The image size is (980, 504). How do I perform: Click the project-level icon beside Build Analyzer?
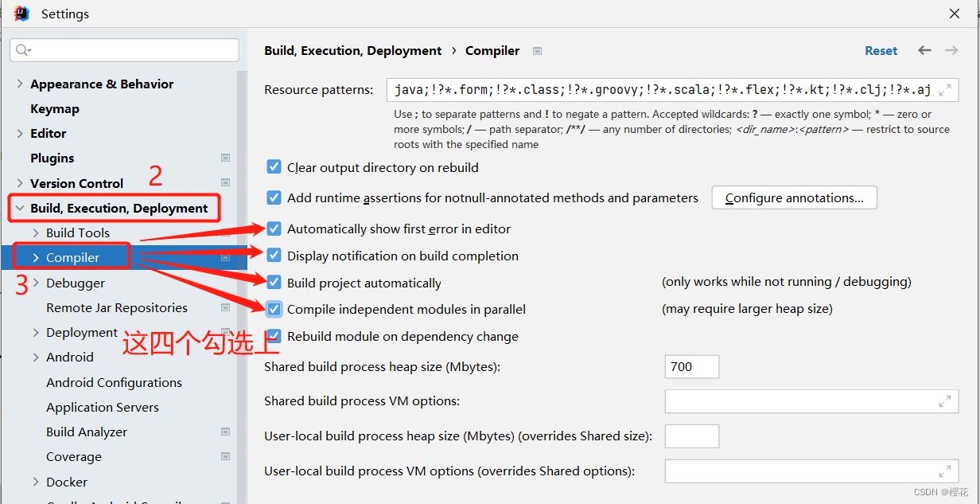click(226, 432)
